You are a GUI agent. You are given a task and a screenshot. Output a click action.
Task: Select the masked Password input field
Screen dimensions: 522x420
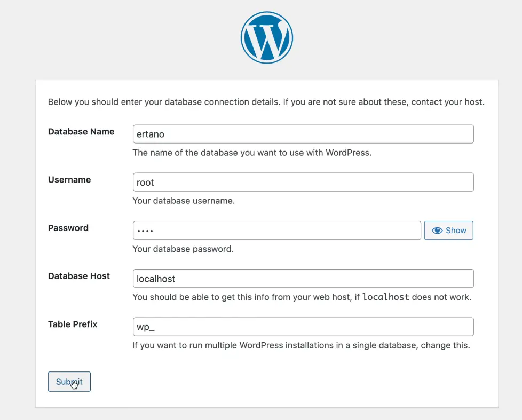[x=276, y=231]
